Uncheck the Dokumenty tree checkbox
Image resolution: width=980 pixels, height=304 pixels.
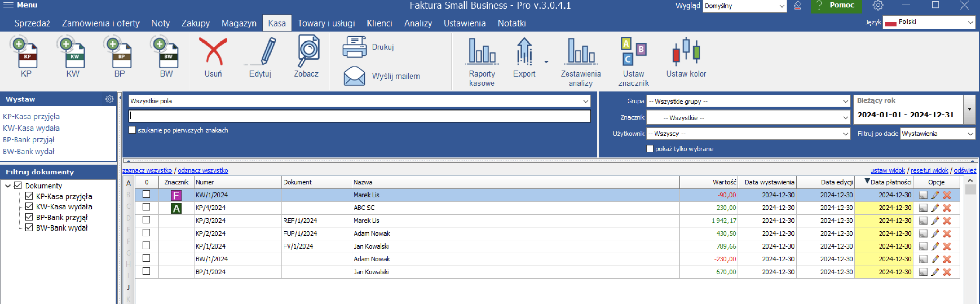click(17, 185)
